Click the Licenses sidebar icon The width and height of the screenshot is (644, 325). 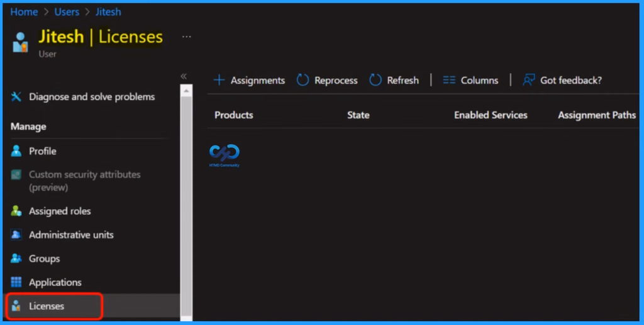coord(16,306)
